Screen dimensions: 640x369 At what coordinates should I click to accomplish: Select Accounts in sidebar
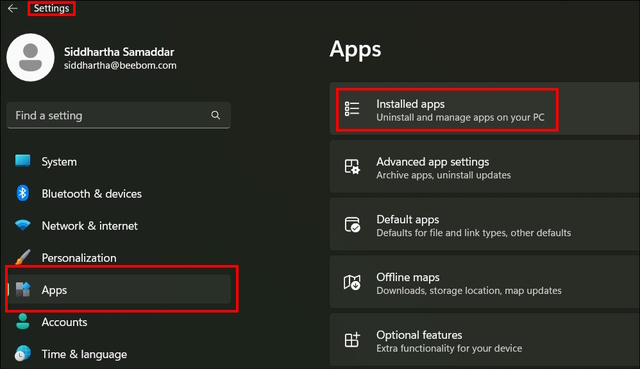(x=119, y=322)
